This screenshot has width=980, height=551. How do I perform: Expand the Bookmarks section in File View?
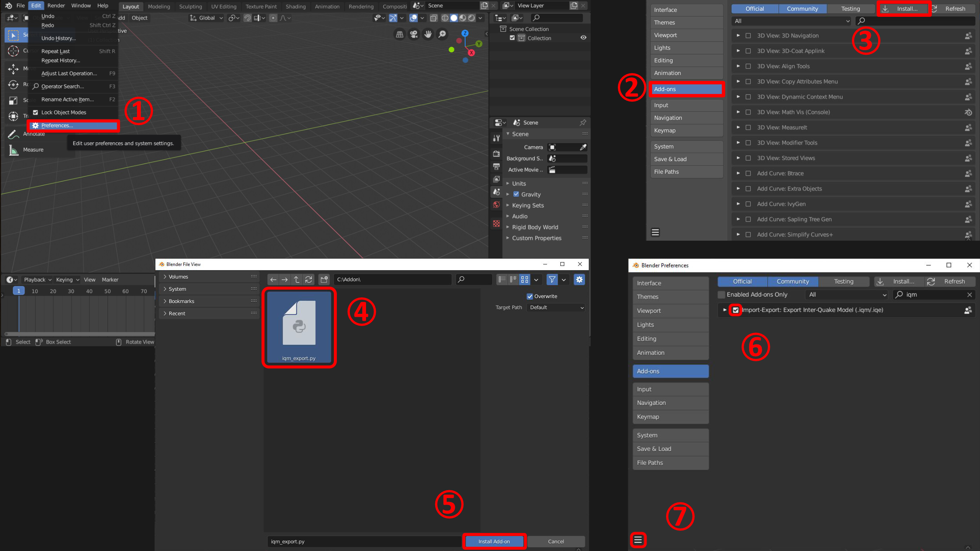[x=181, y=301]
